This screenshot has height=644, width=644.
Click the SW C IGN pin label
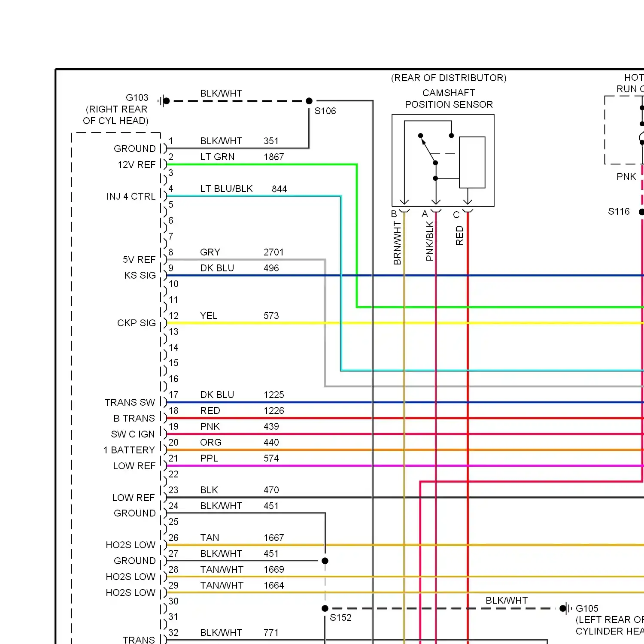point(133,434)
